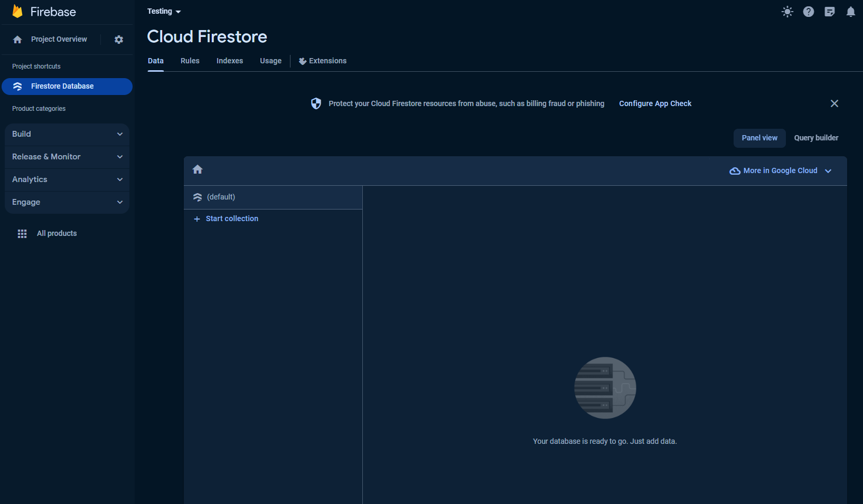Click the App Check protection message text
The image size is (863, 504).
(x=466, y=103)
